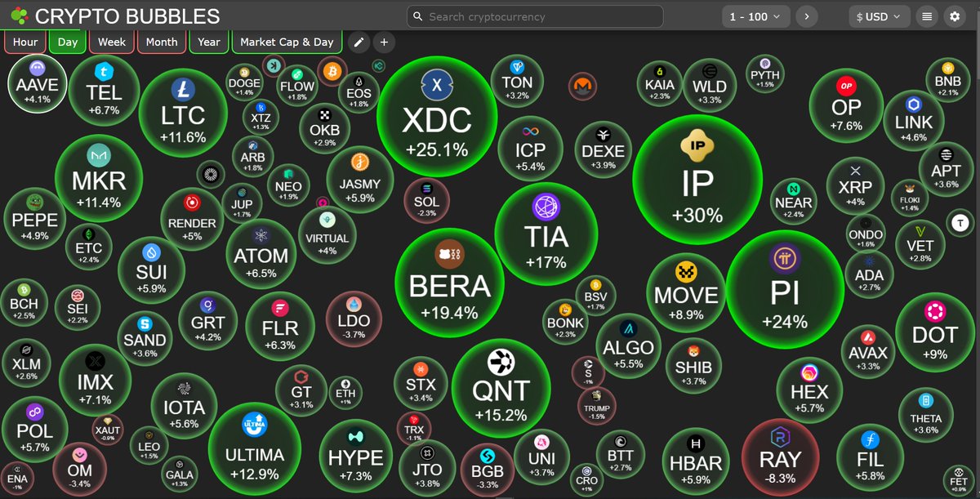Click the FIL bubble
The height and width of the screenshot is (499, 980).
(x=871, y=457)
